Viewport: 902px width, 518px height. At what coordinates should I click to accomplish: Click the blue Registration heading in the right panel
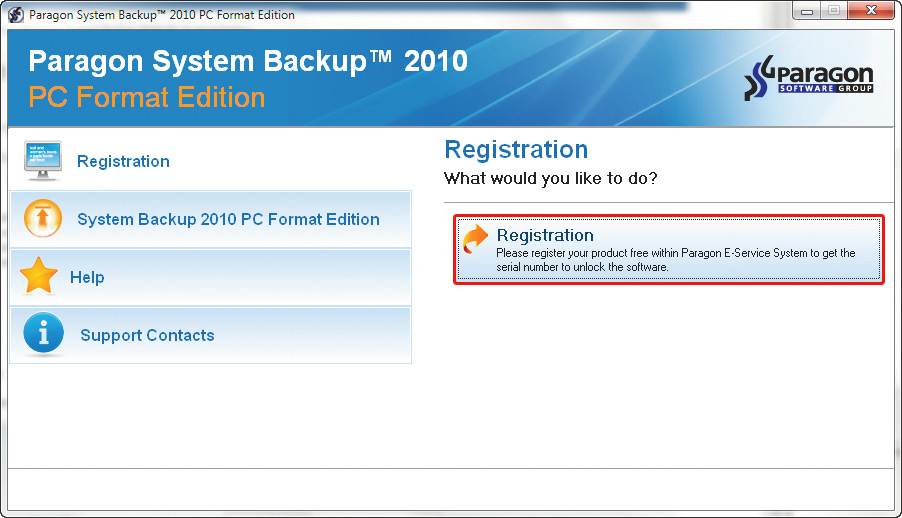tap(516, 150)
